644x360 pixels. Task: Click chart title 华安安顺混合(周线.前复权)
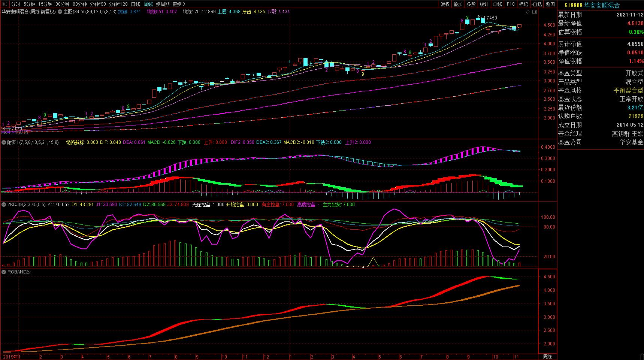tap(28, 12)
